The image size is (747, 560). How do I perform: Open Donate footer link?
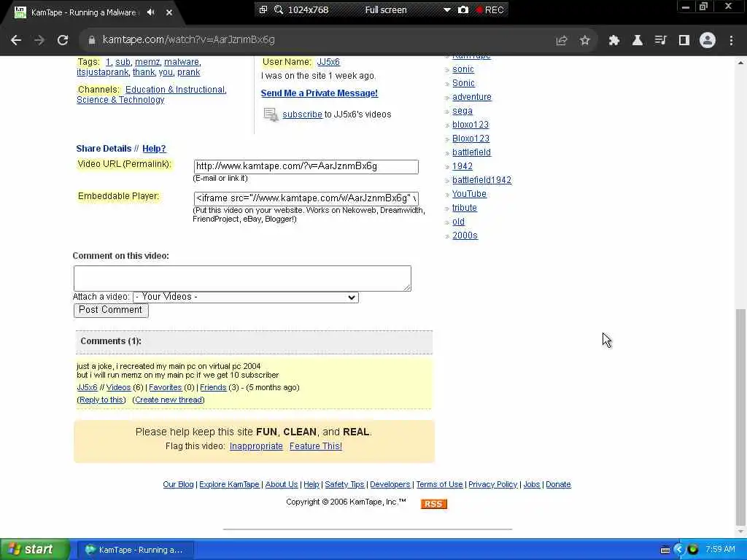click(x=558, y=484)
